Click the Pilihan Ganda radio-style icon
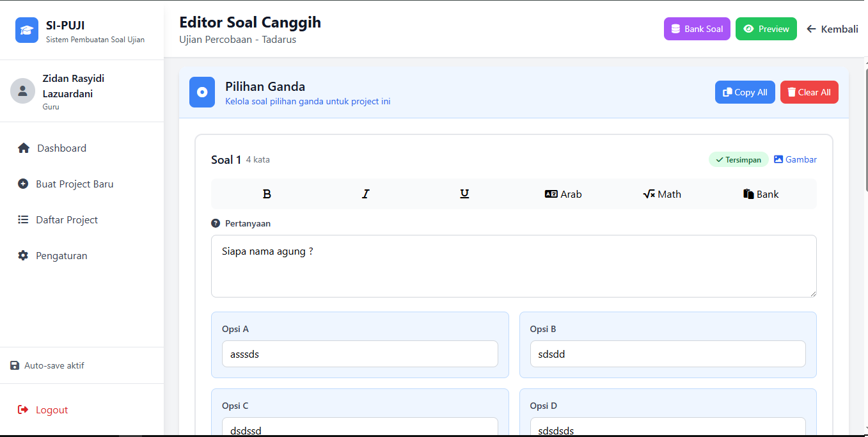 point(202,92)
